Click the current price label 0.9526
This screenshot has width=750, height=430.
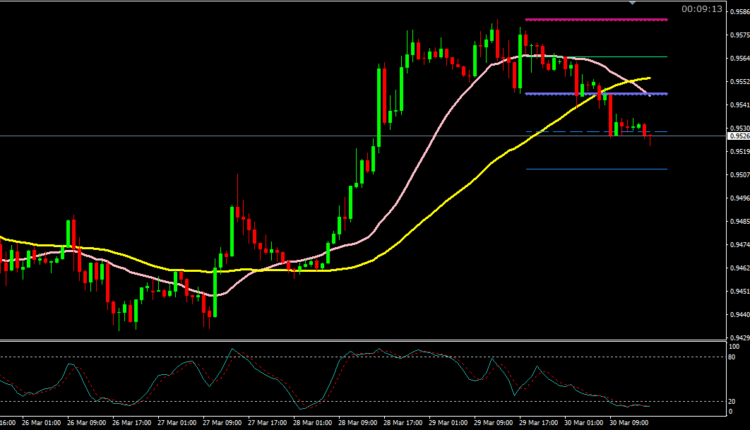click(x=737, y=136)
